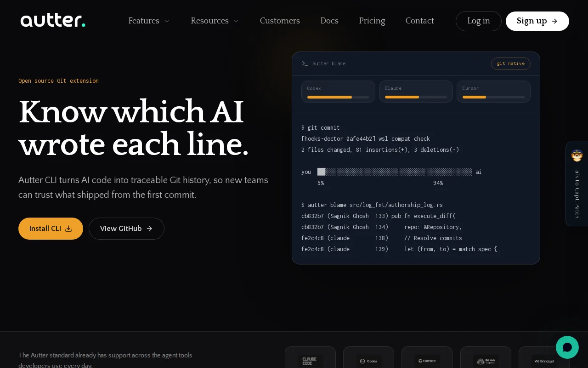The height and width of the screenshot is (368, 588).
Task: Click the Cursor logo card
Action: coord(427,357)
